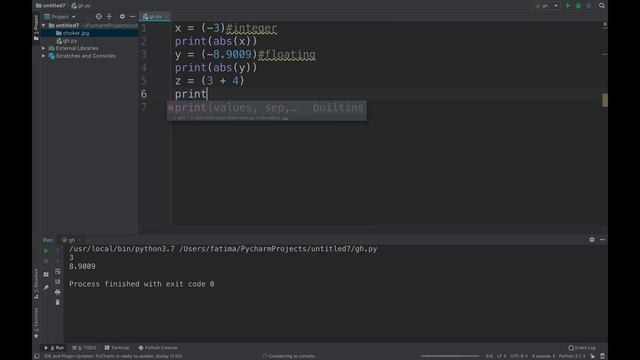The image size is (640, 360).
Task: Start debugging with the green bug icon
Action: click(578, 6)
